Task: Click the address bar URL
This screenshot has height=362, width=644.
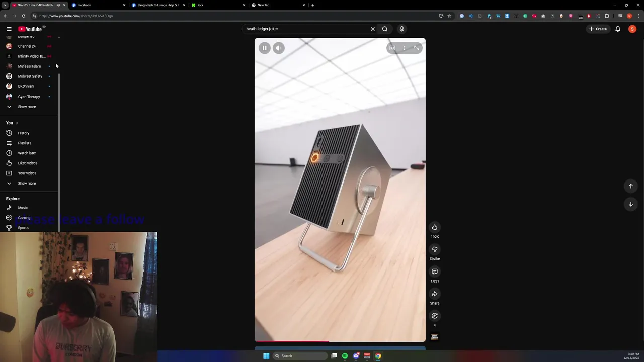Action: click(75, 16)
